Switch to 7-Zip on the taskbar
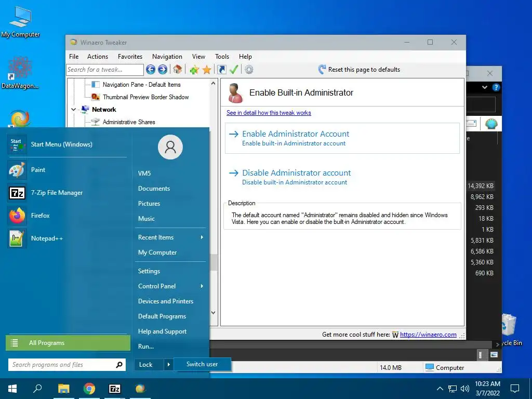Viewport: 532px width, 399px height. tap(115, 389)
